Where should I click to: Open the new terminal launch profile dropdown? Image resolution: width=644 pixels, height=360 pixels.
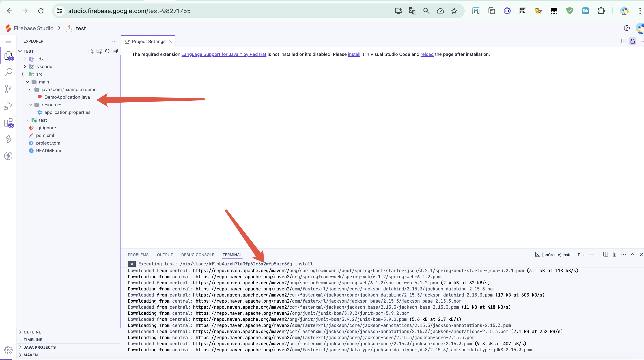point(598,254)
